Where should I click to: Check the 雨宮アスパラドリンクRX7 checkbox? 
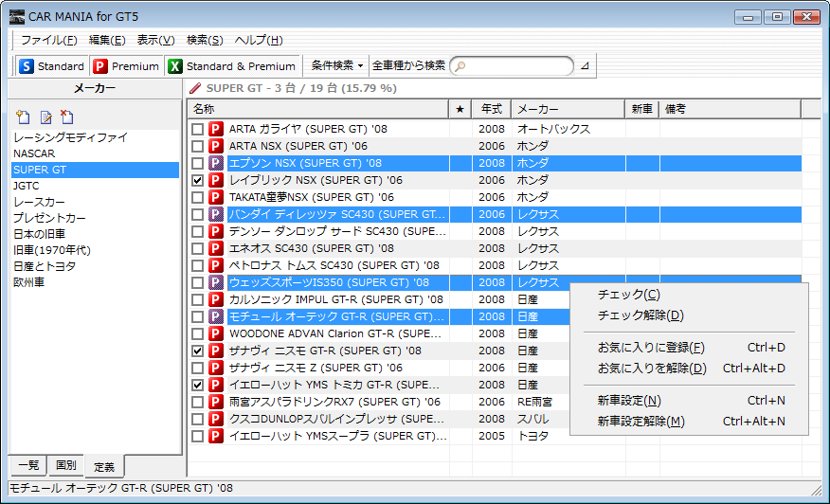pyautogui.click(x=197, y=402)
